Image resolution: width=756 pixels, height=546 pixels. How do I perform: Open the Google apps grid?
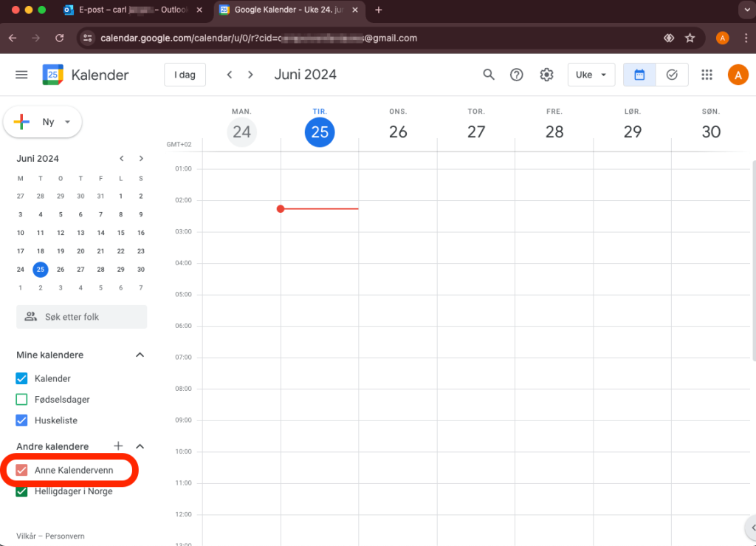pos(707,75)
